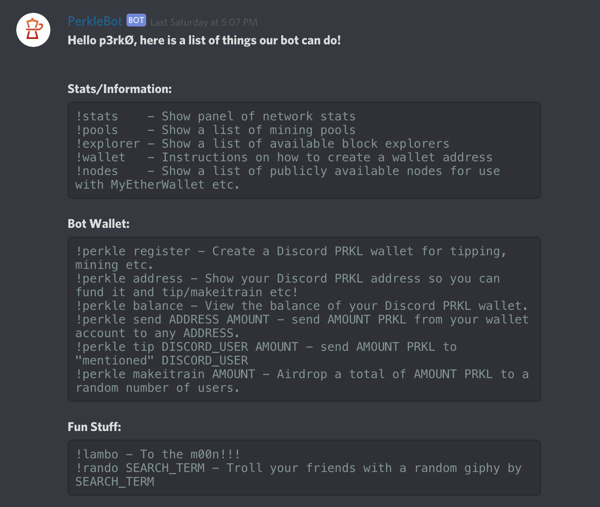Select the Stats/Information heading
This screenshot has height=507, width=600.
click(119, 89)
